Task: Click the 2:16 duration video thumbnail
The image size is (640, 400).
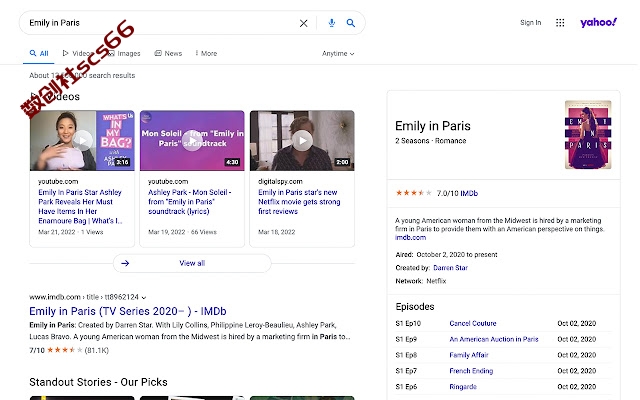Action: click(82, 141)
